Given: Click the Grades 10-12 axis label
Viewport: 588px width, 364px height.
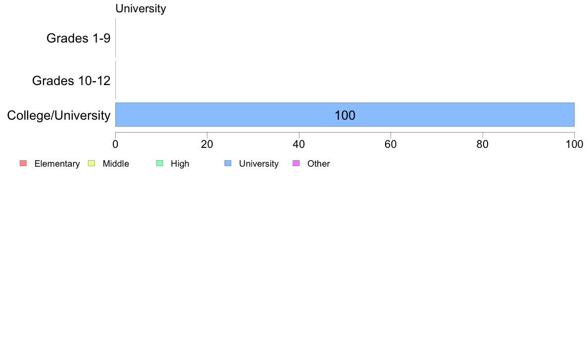Looking at the screenshot, I should pos(71,81).
